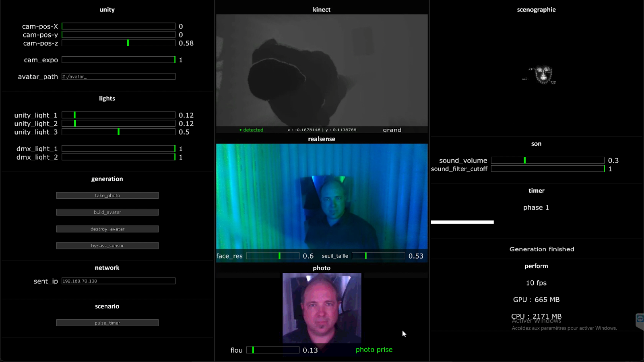Set the unity_light_3 slider
Image resolution: width=644 pixels, height=362 pixels.
click(118, 132)
